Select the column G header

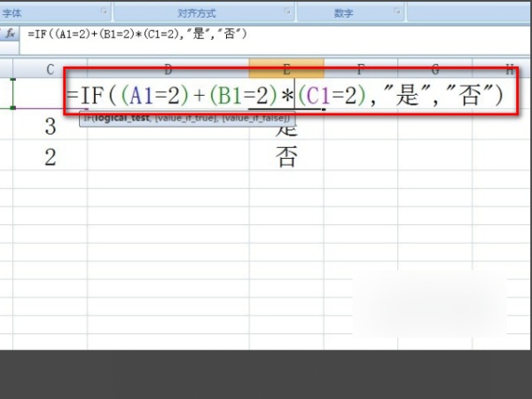tap(435, 69)
